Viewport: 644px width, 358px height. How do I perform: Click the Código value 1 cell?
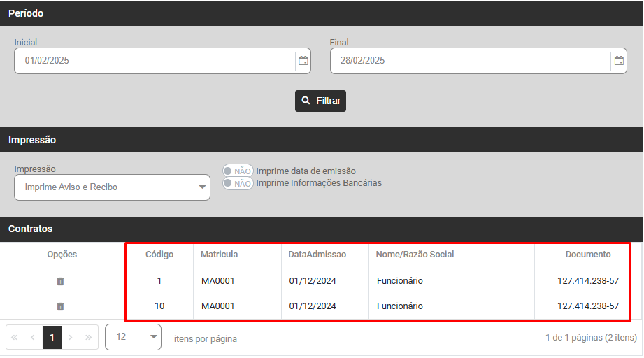[159, 281]
